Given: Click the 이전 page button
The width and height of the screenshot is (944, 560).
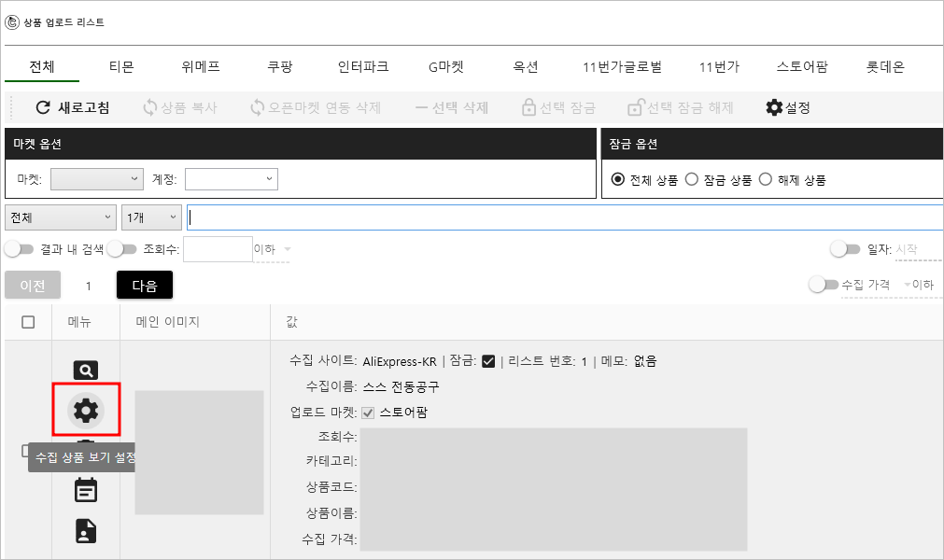Looking at the screenshot, I should (x=33, y=285).
